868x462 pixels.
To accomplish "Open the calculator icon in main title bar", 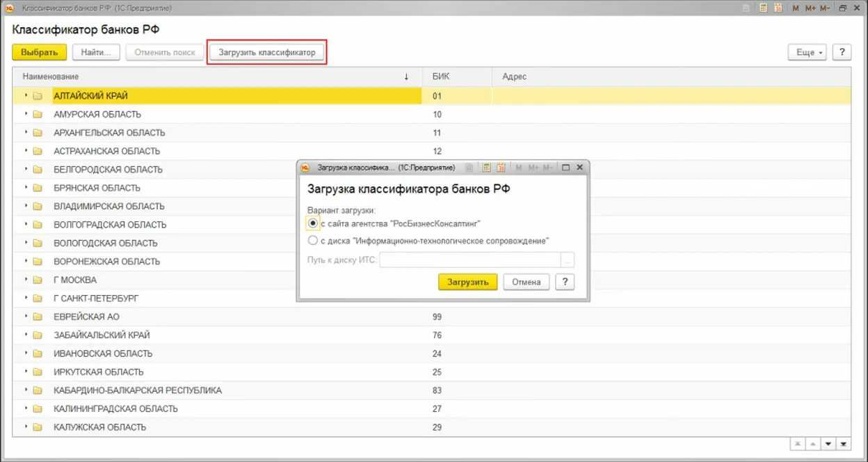I will 764,8.
